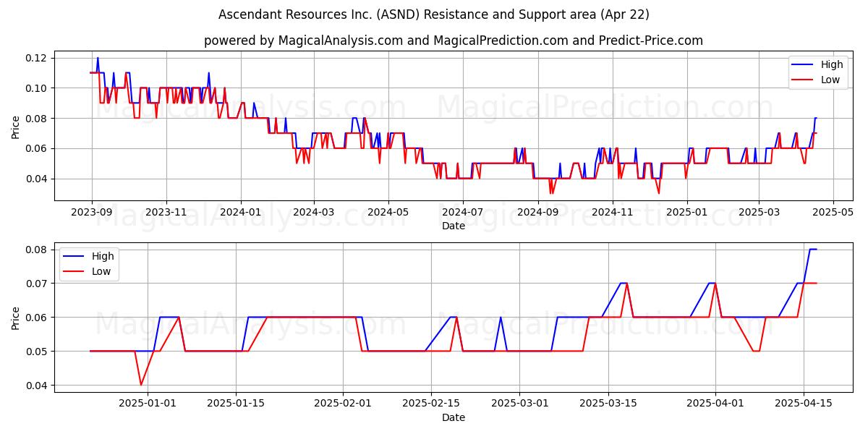
Task: Click the '2025-01-15' date tick label
Action: [x=236, y=404]
